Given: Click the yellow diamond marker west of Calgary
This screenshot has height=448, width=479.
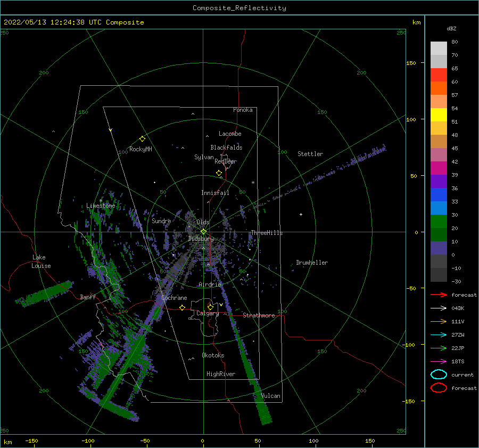Looking at the screenshot, I should point(183,307).
